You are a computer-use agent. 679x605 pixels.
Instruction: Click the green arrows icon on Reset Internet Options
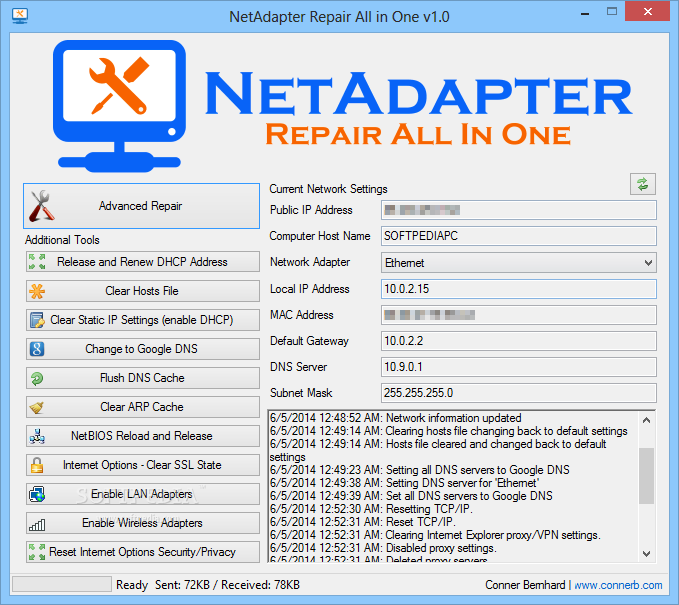37,552
